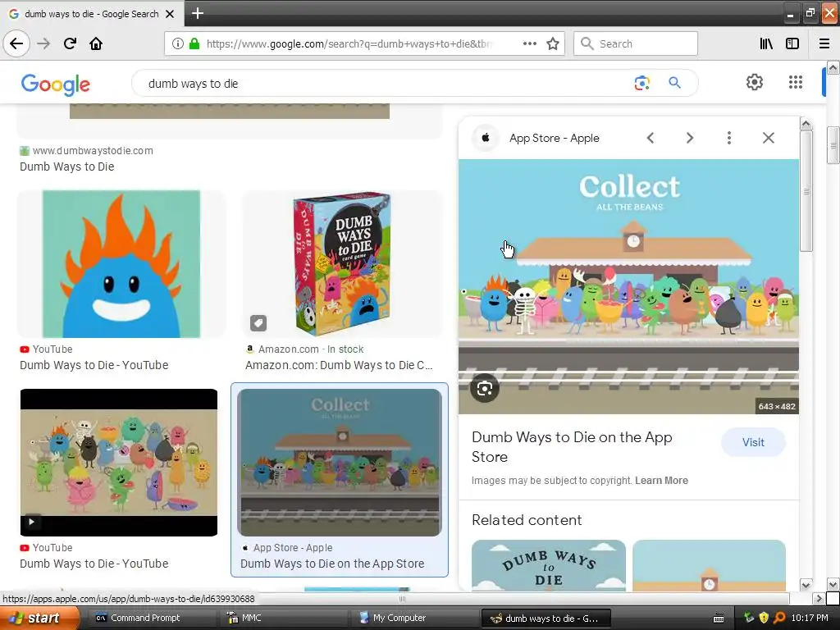Image resolution: width=840 pixels, height=630 pixels.
Task: Open preview panel more options menu
Action: coord(729,138)
